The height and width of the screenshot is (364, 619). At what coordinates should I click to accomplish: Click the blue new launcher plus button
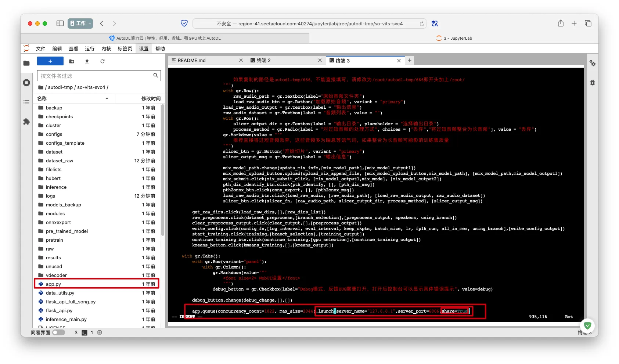[50, 61]
